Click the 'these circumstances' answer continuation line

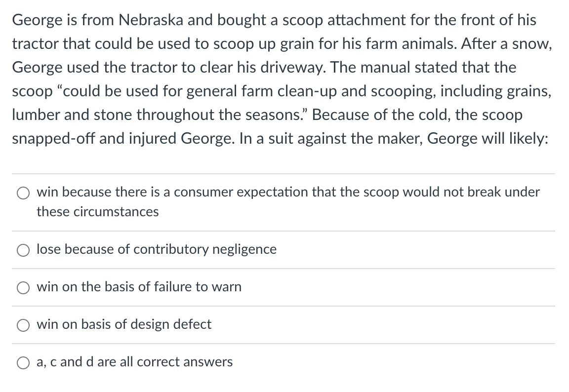[x=98, y=212]
